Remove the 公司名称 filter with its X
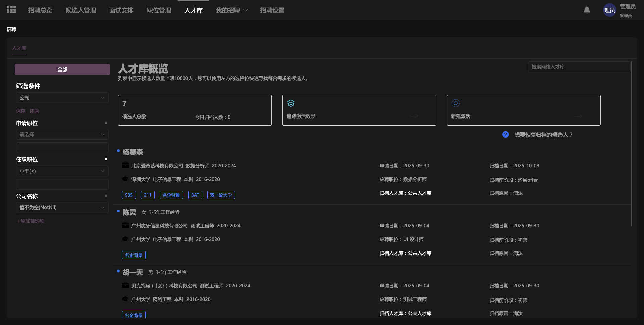 [x=106, y=196]
